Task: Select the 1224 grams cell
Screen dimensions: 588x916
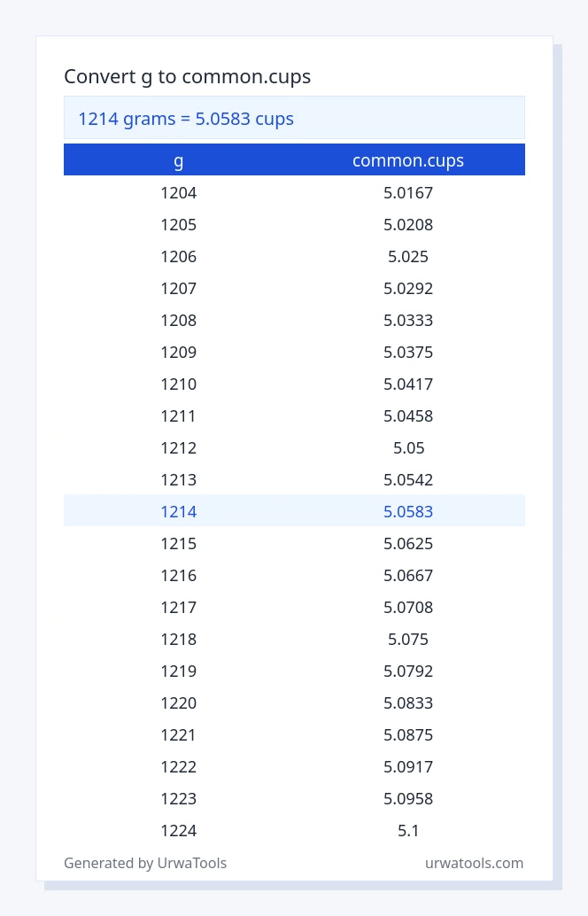Action: (x=179, y=831)
